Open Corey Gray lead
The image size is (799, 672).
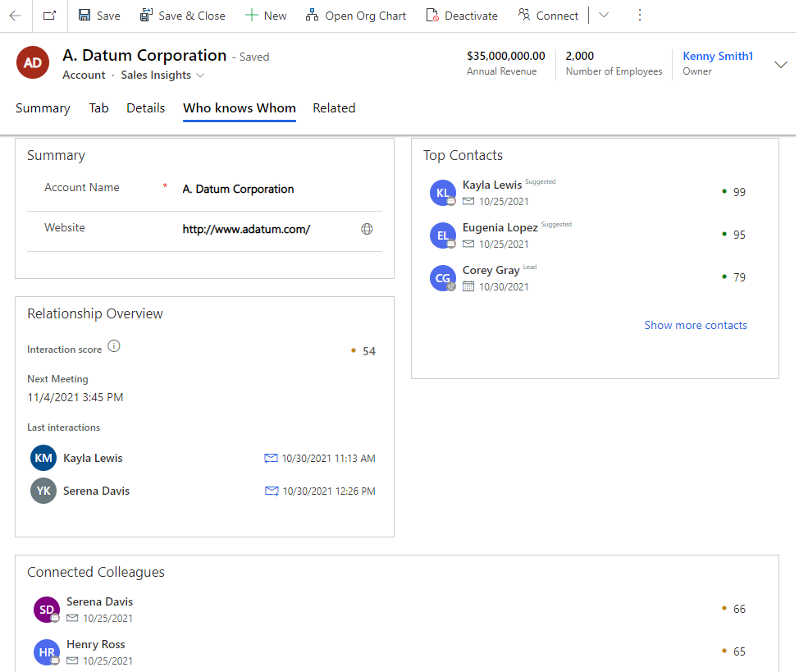(491, 270)
